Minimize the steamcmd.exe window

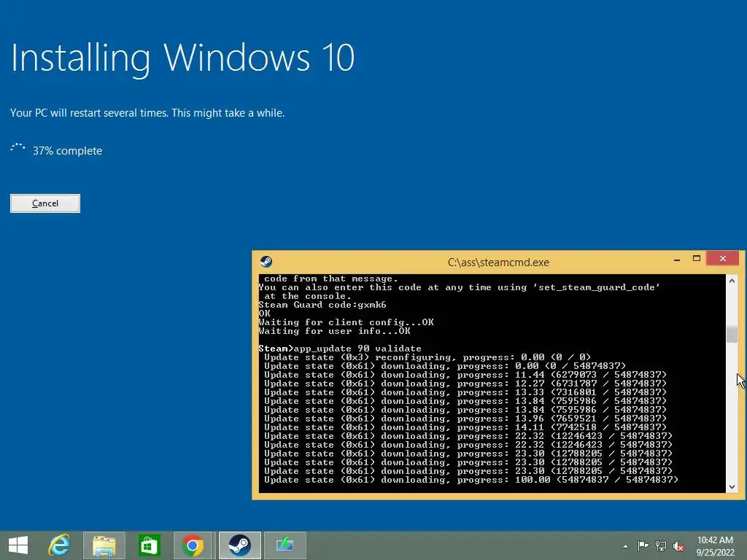point(676,259)
